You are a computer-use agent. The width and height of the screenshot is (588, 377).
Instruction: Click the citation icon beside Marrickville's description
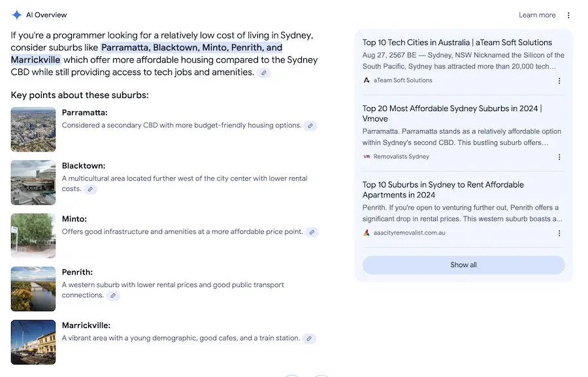click(308, 338)
